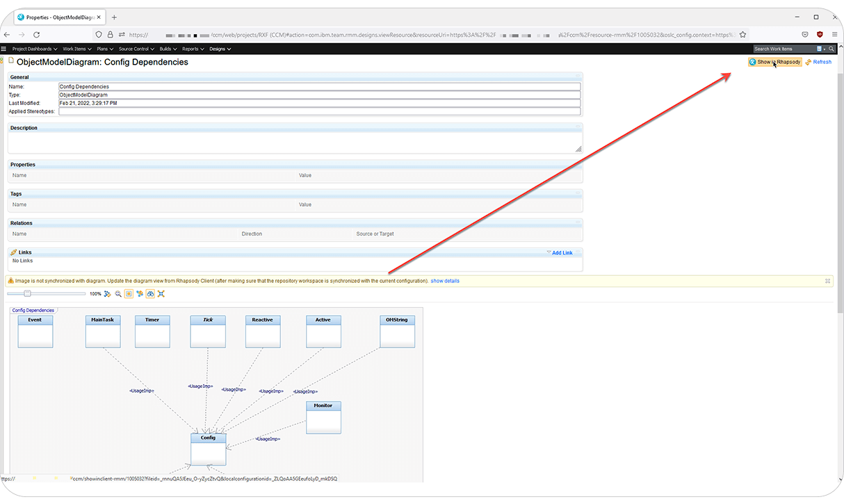
Task: Dismiss the yellow synchronization warning banner
Action: (827, 281)
